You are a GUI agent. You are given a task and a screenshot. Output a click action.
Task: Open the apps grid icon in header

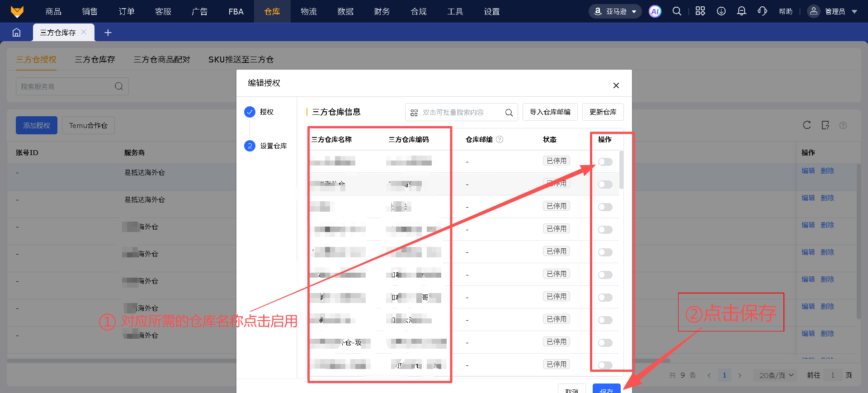tap(700, 11)
